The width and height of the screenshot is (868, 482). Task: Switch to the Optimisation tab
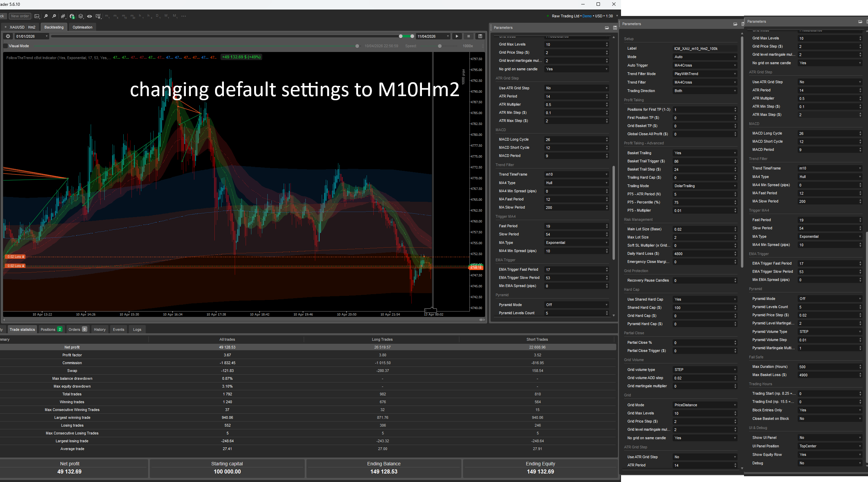click(x=82, y=27)
